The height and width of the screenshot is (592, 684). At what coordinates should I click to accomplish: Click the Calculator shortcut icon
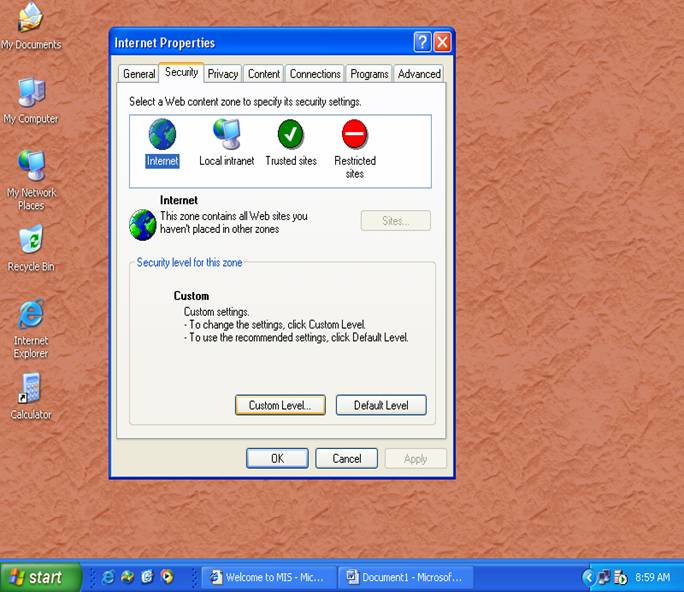tap(31, 389)
